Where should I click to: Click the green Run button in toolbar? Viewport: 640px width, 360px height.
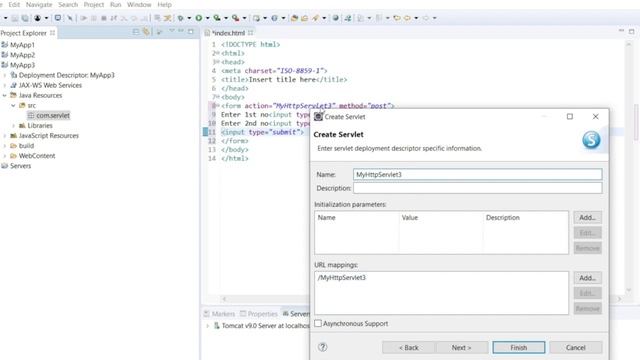(199, 18)
